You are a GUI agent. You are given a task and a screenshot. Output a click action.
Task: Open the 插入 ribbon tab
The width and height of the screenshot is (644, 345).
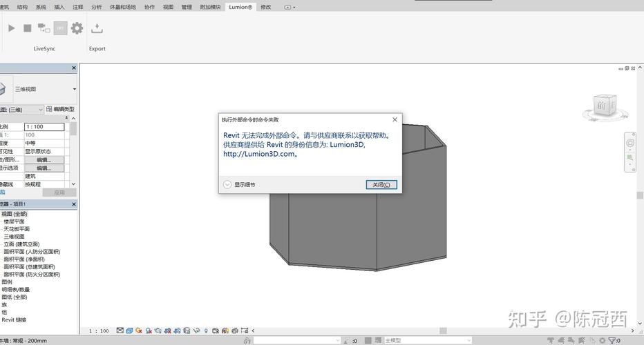click(59, 7)
